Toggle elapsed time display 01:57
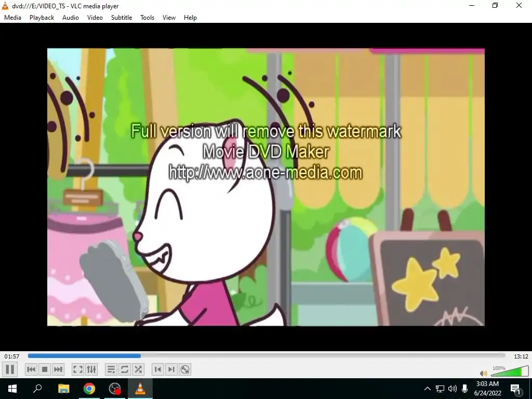 coord(12,356)
